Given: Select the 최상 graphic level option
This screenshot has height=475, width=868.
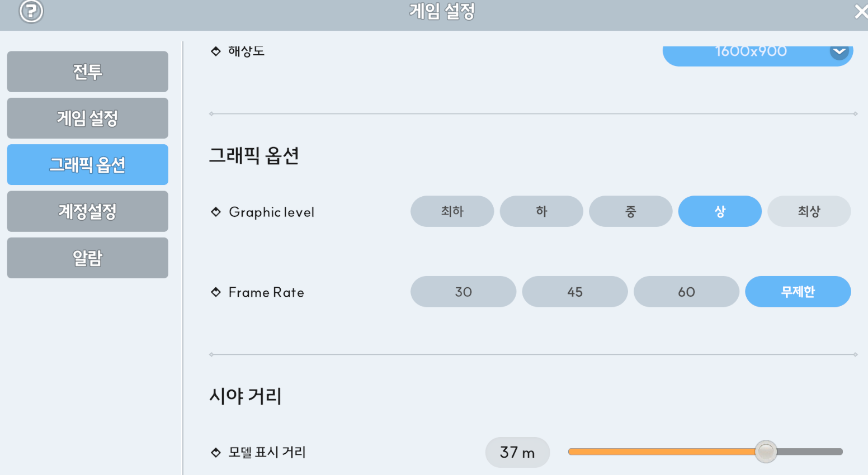Looking at the screenshot, I should (x=809, y=211).
